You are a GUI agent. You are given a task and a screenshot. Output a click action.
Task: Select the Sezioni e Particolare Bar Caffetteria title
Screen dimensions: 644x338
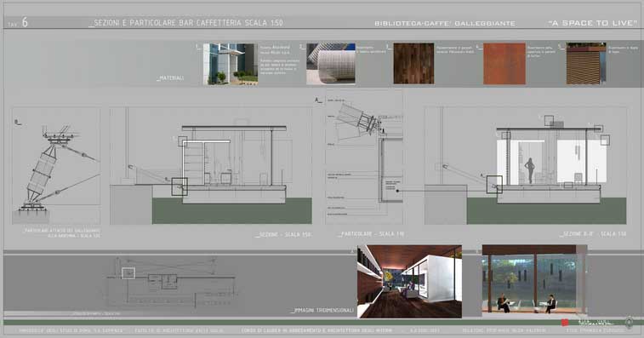186,23
